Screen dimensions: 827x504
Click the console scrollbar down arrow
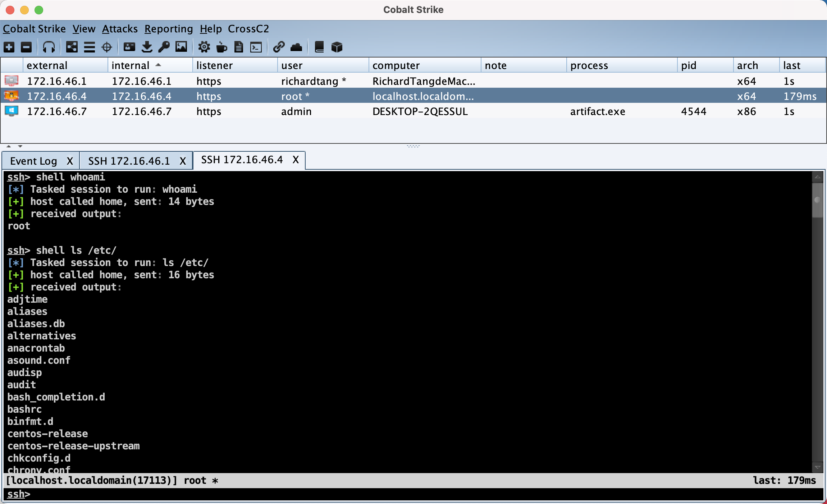click(817, 467)
